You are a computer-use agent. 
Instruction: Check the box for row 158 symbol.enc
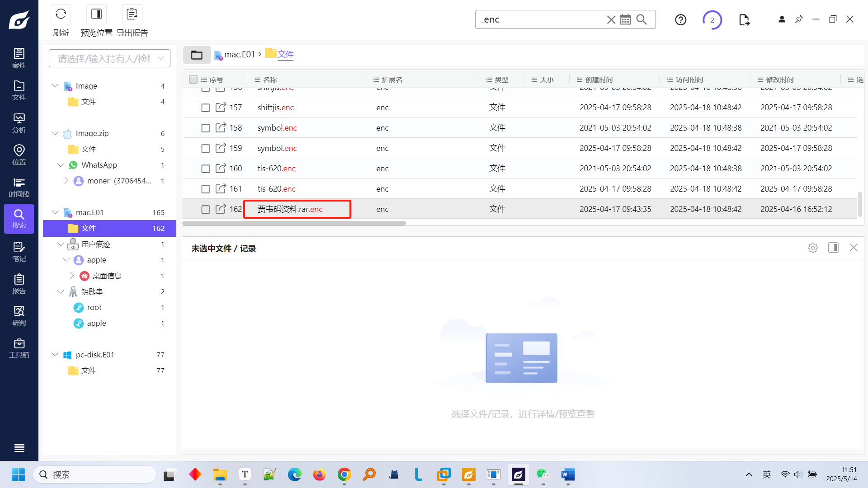click(205, 128)
